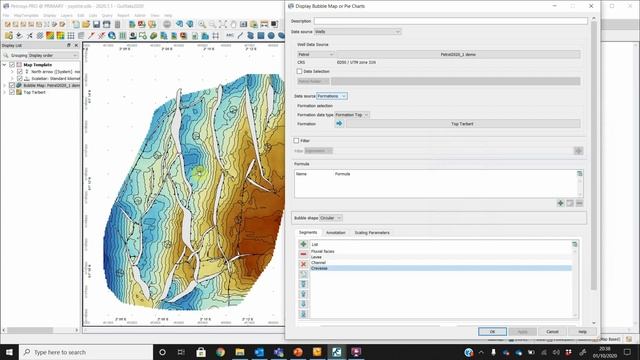Click the dialog vertical scrollbar

coord(594,155)
